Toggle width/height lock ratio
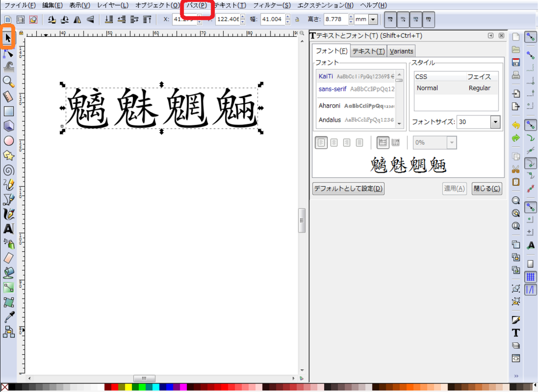 [297, 19]
